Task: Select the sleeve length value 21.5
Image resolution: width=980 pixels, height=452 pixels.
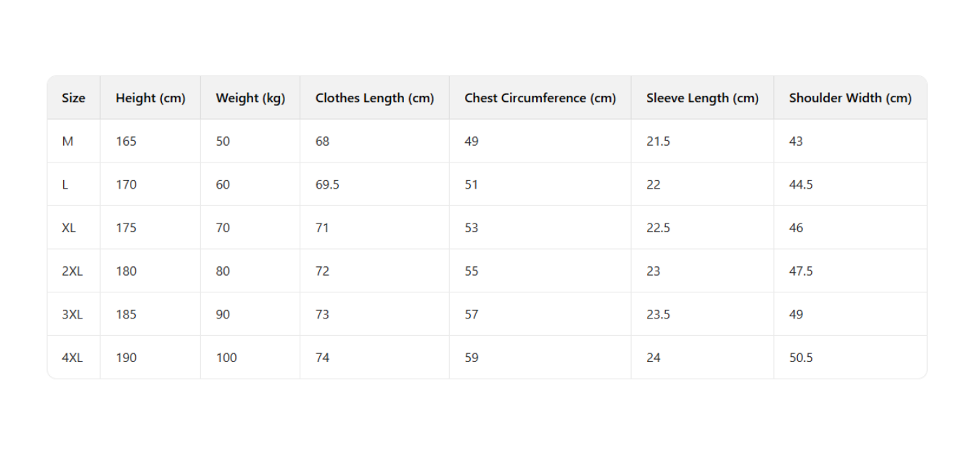Action: pos(658,141)
